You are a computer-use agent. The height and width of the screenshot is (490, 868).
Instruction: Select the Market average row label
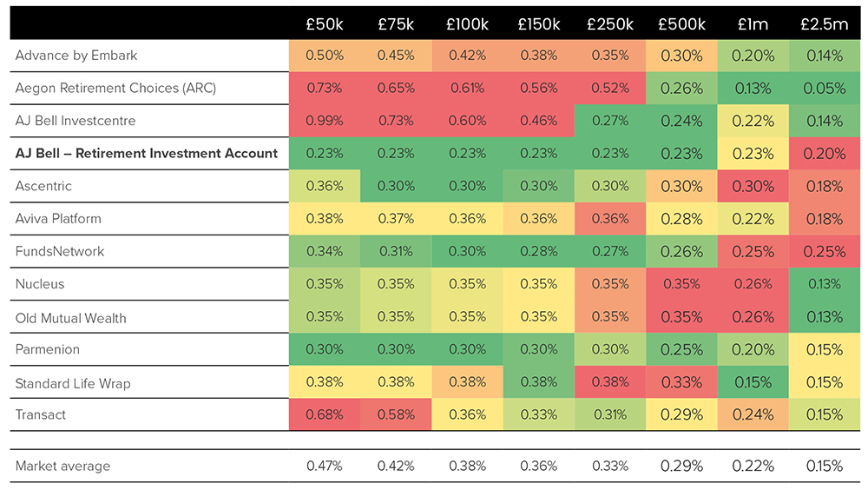click(62, 466)
